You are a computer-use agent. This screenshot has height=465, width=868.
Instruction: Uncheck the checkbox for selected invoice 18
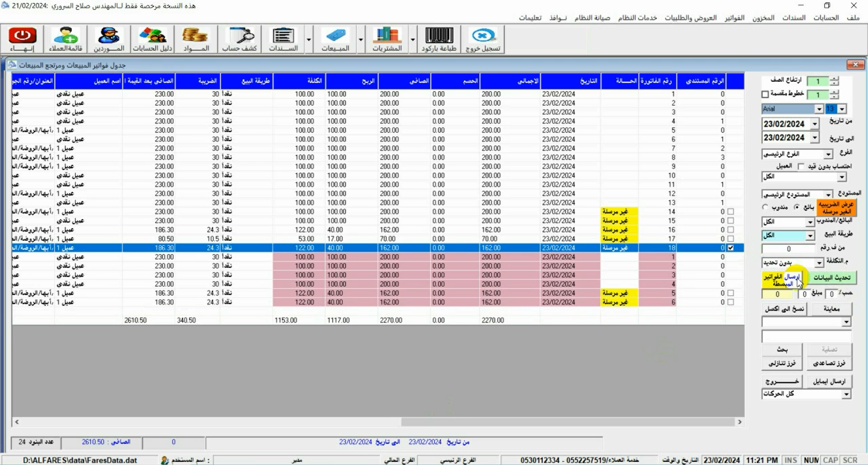coord(730,248)
